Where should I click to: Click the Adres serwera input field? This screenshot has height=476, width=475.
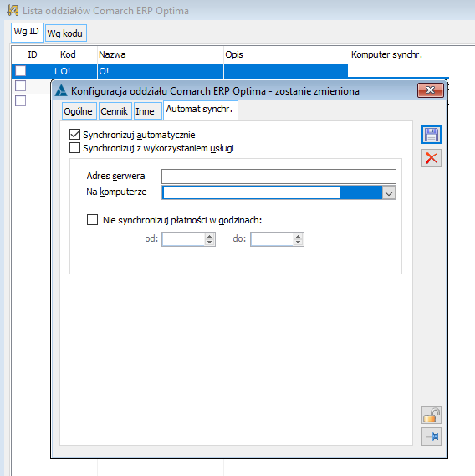278,177
